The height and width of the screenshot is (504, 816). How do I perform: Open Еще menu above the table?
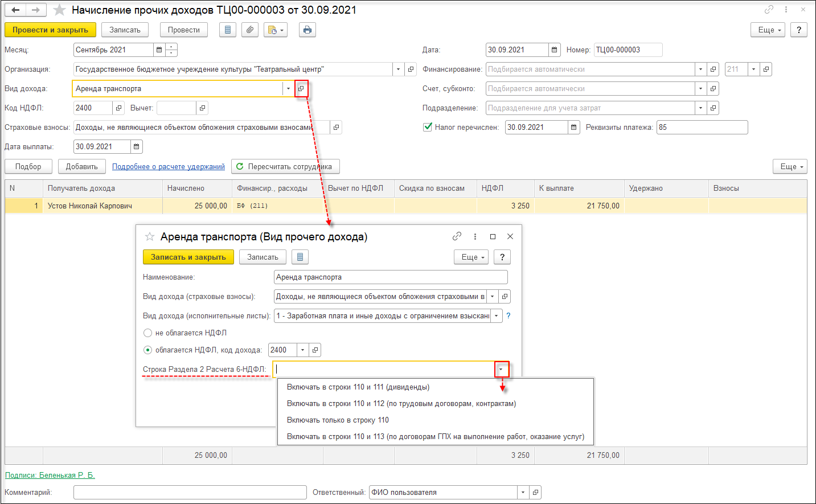point(790,167)
